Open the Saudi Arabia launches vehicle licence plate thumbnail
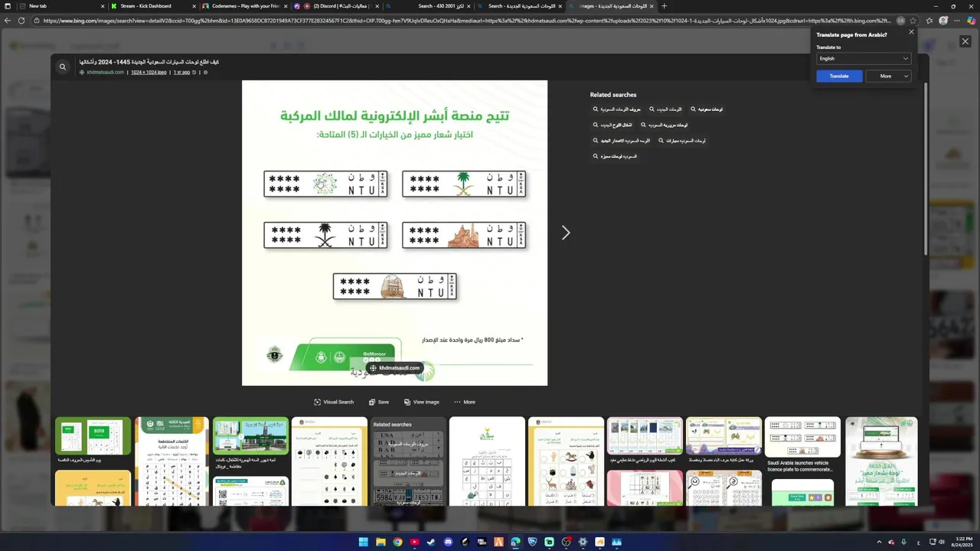980x551 pixels. (802, 445)
